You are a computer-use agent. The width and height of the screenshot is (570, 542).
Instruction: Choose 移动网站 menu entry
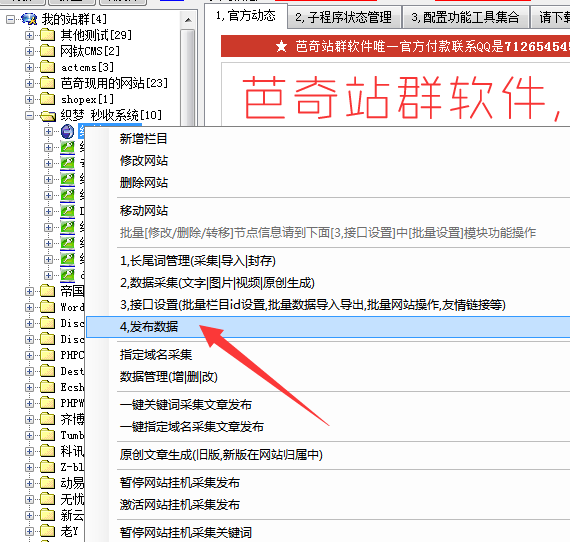144,210
